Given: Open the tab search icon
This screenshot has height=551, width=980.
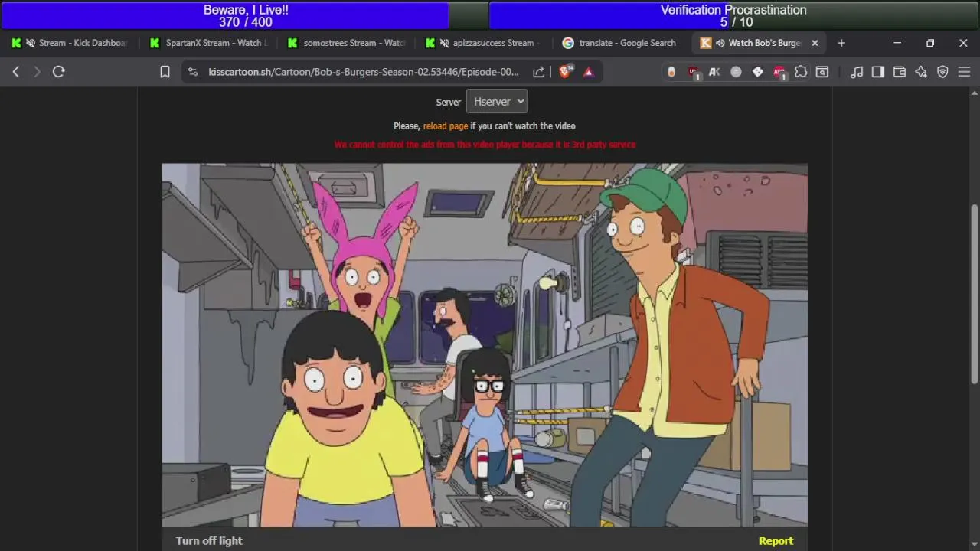Looking at the screenshot, I should point(822,71).
